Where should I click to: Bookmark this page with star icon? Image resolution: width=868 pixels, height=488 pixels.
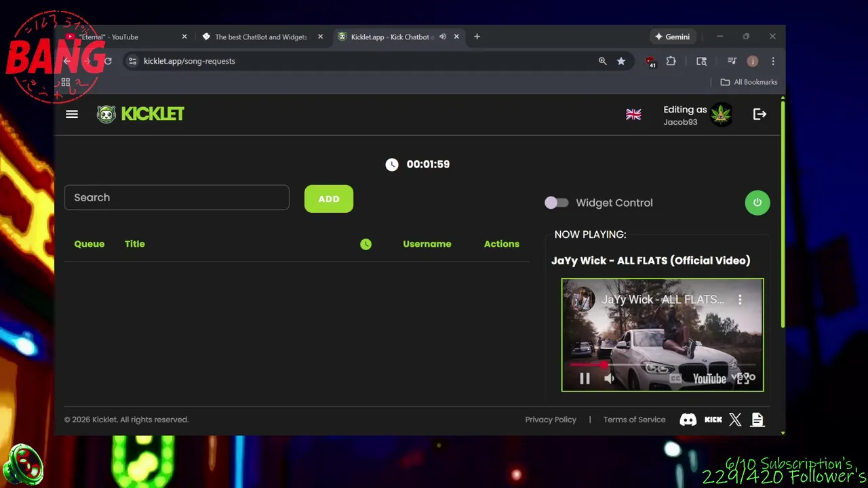(x=621, y=61)
